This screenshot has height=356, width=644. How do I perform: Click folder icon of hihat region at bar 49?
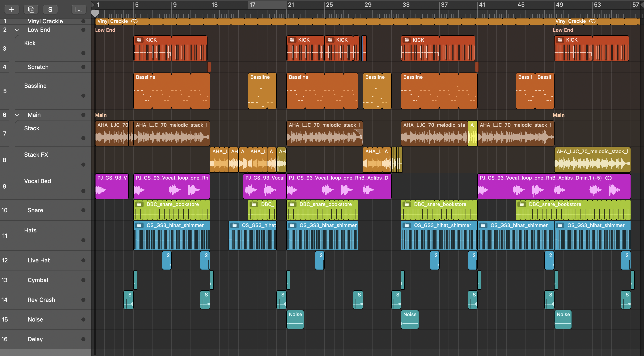click(x=560, y=225)
